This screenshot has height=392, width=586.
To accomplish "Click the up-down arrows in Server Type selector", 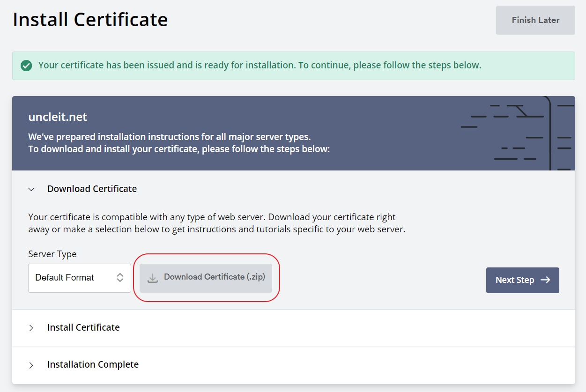I will pos(120,278).
